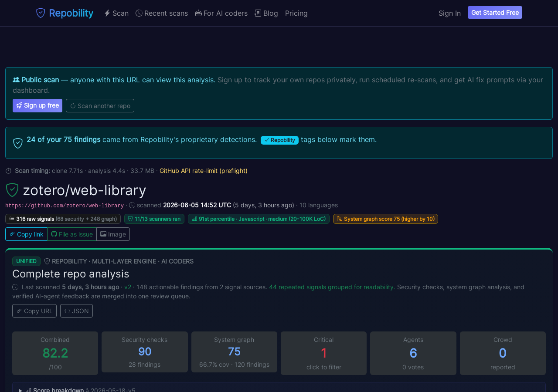Image resolution: width=558 pixels, height=392 pixels.
Task: Click the rocket icon on Sign up free
Action: pyautogui.click(x=19, y=105)
